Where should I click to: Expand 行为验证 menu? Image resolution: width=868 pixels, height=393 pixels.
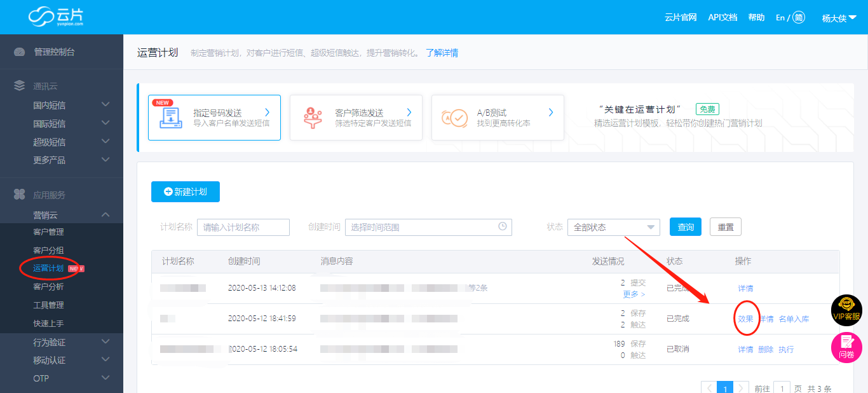click(105, 341)
